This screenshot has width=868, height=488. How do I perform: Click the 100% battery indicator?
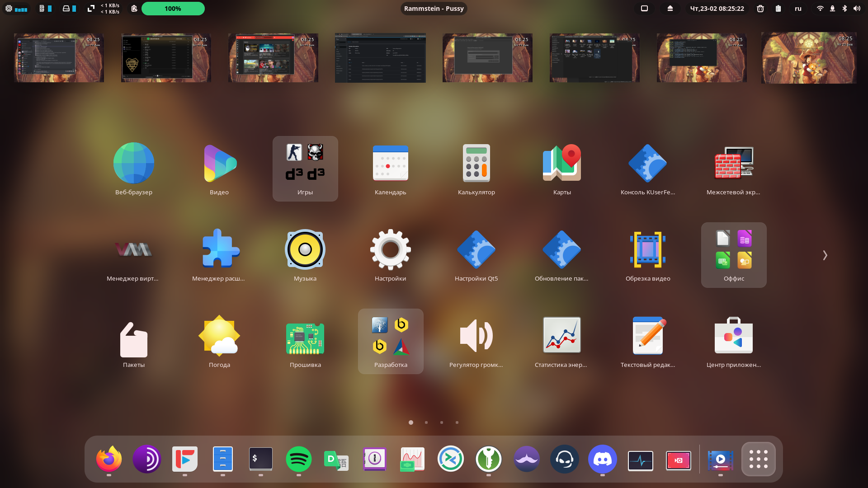[x=173, y=9]
